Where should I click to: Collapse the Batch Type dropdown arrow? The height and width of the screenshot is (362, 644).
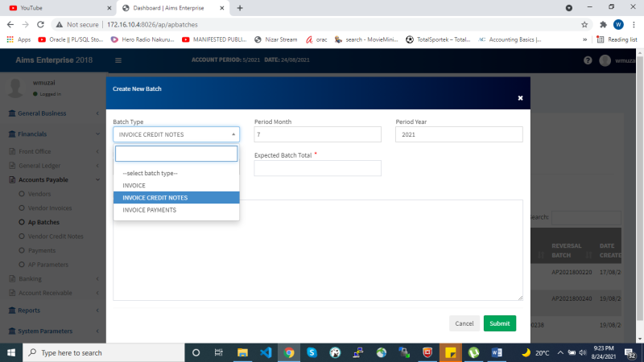[x=233, y=135]
